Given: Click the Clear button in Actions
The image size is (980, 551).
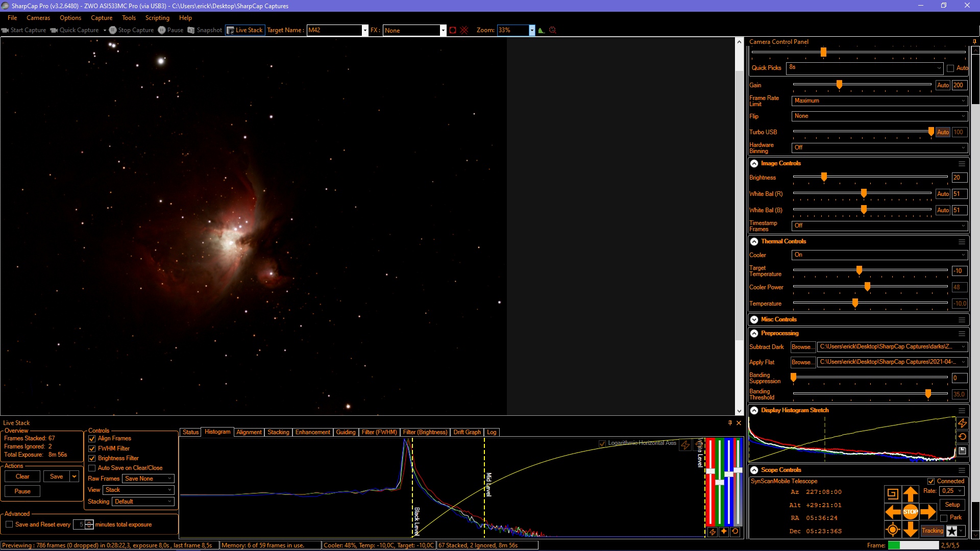Looking at the screenshot, I should tap(22, 477).
